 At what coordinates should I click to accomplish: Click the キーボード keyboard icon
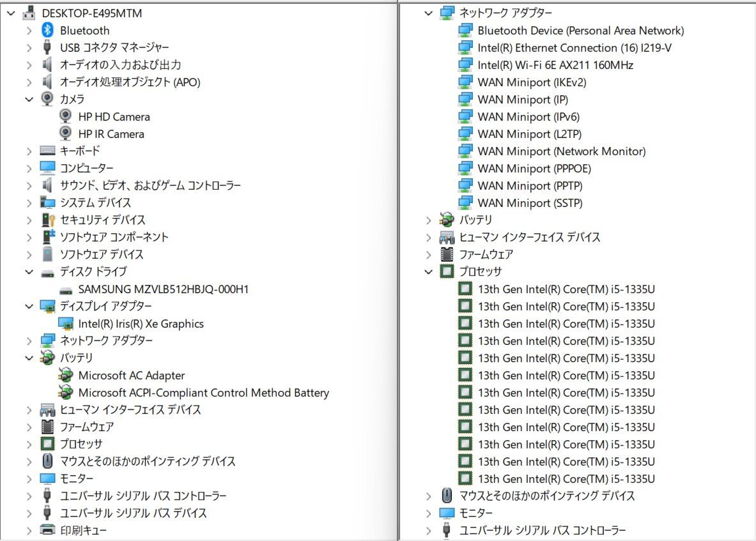(x=47, y=150)
